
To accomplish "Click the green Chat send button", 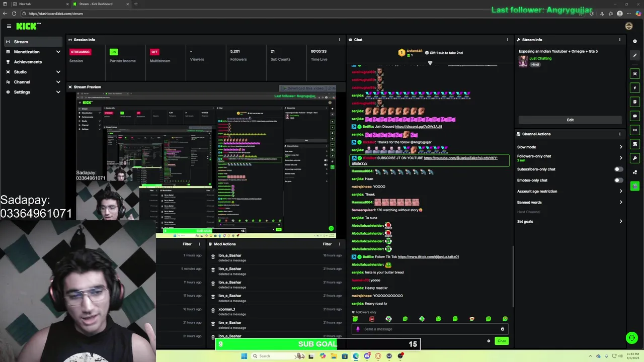I will pos(502,341).
